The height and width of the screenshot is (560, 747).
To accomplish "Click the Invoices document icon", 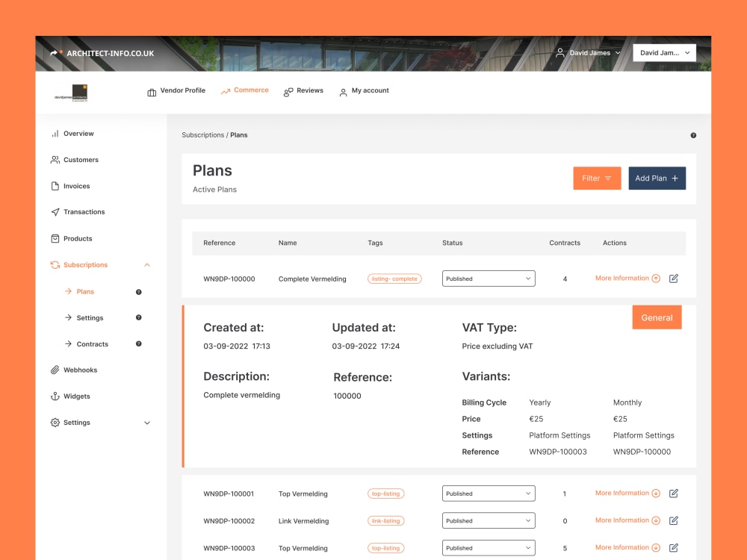I will [x=55, y=186].
